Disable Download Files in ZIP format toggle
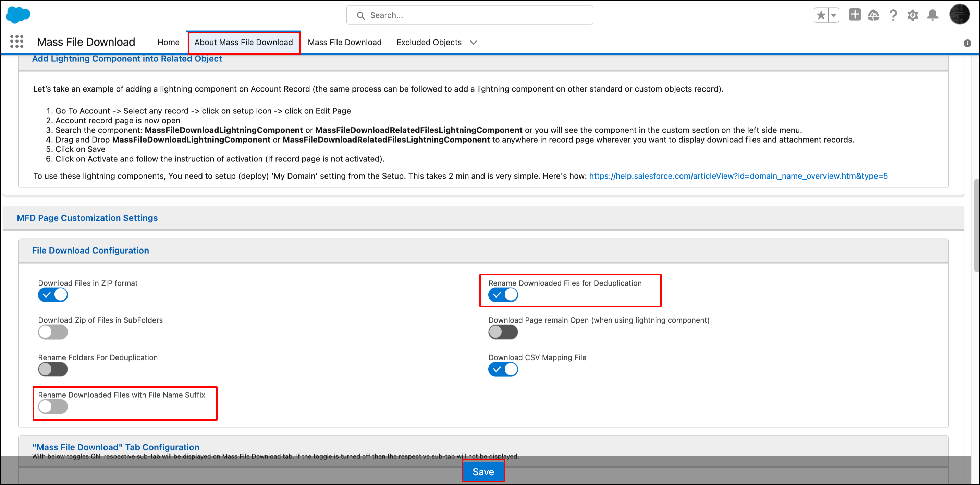 [53, 295]
